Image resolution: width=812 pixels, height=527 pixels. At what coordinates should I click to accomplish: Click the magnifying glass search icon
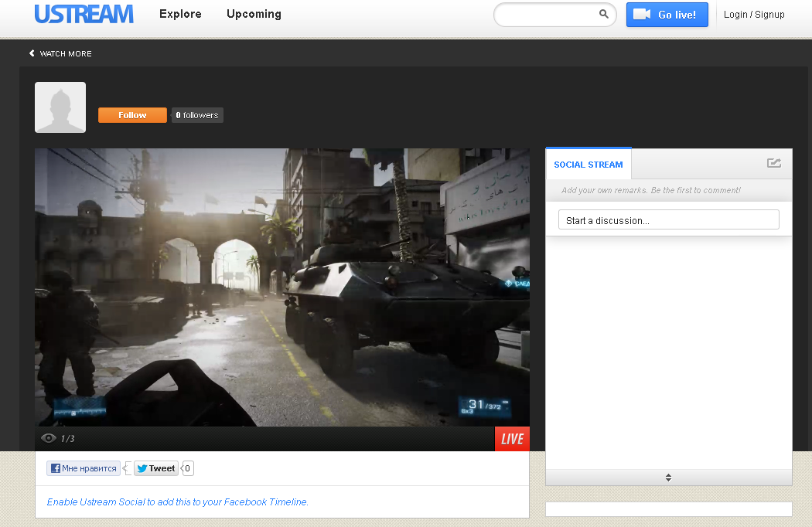point(604,14)
